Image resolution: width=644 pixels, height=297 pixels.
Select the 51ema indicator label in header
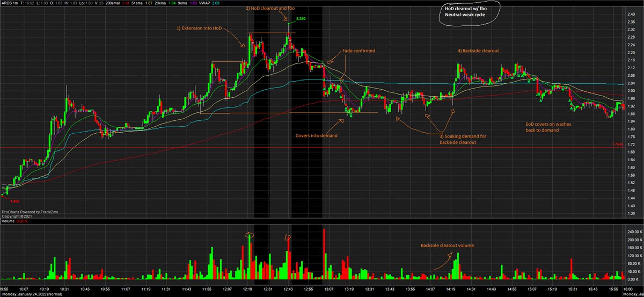pyautogui.click(x=137, y=3)
